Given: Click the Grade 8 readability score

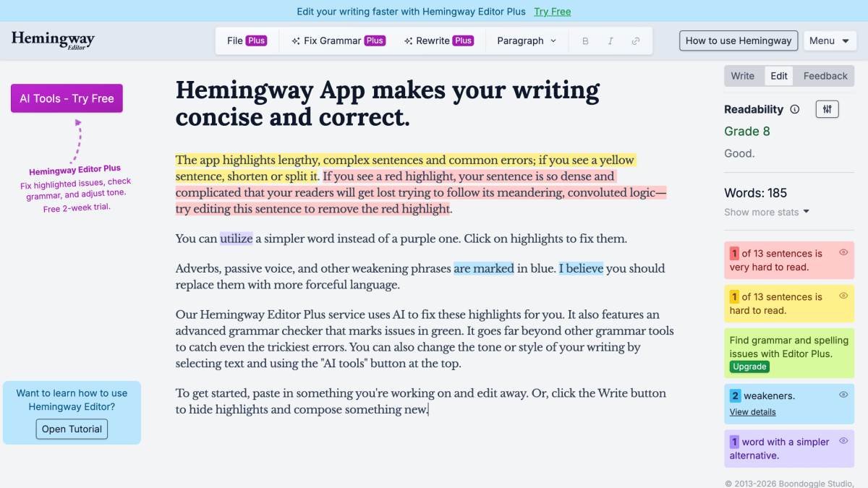Looking at the screenshot, I should (747, 132).
